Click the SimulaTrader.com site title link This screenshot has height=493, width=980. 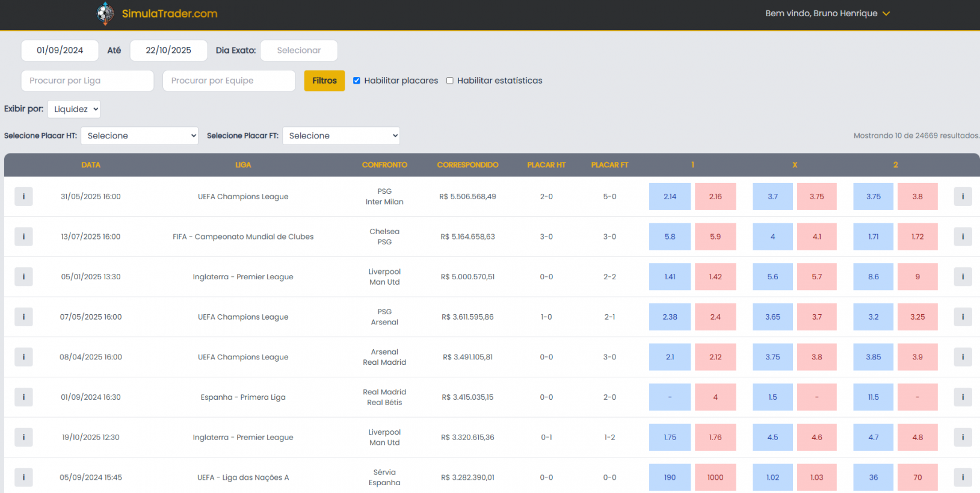click(x=170, y=13)
